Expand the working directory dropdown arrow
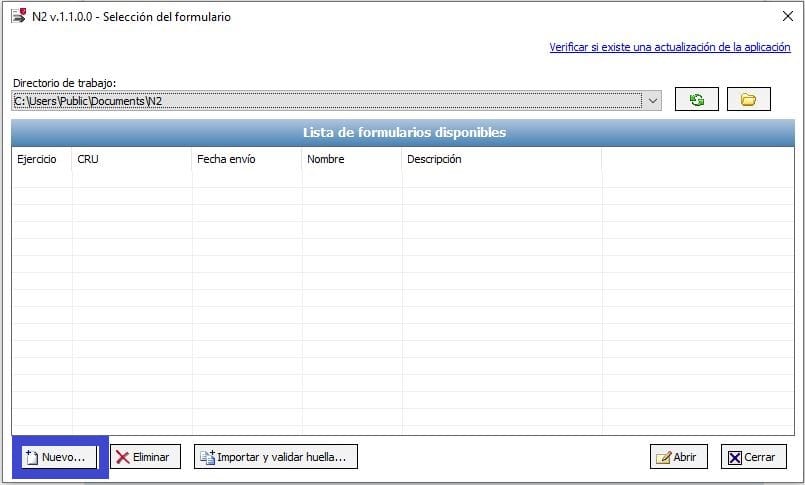Image resolution: width=805 pixels, height=485 pixels. (x=653, y=101)
